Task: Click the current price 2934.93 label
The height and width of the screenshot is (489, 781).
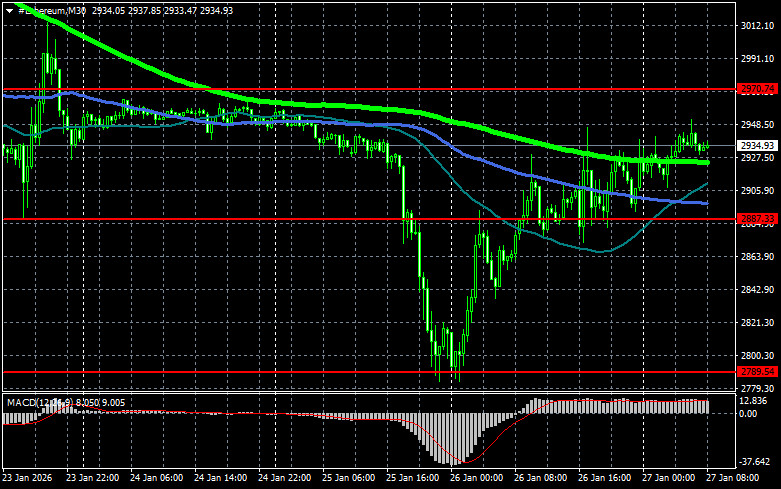Action: [x=757, y=146]
